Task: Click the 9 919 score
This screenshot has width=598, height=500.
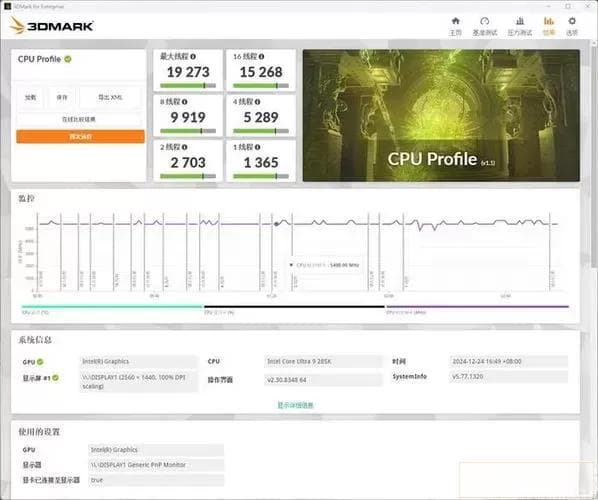Action: point(188,117)
